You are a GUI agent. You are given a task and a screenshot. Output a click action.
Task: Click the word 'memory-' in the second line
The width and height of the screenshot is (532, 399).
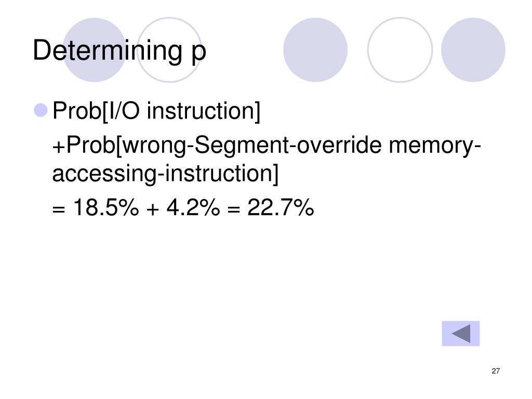point(435,146)
